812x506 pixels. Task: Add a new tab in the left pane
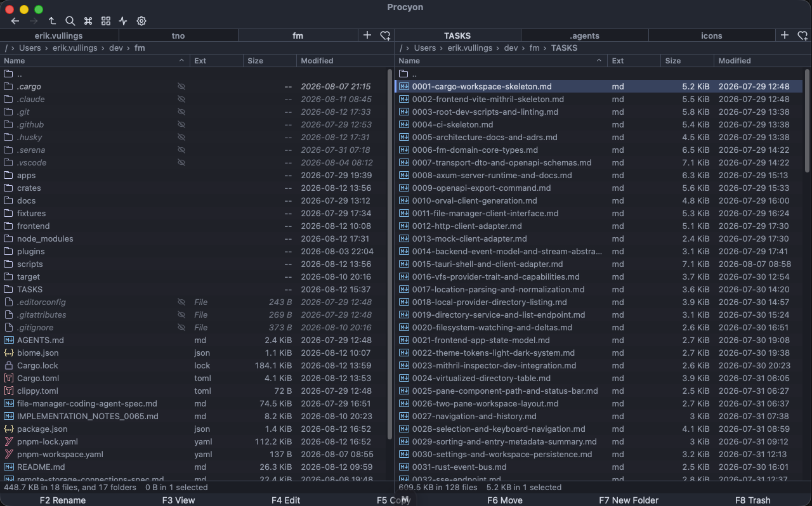(x=367, y=36)
